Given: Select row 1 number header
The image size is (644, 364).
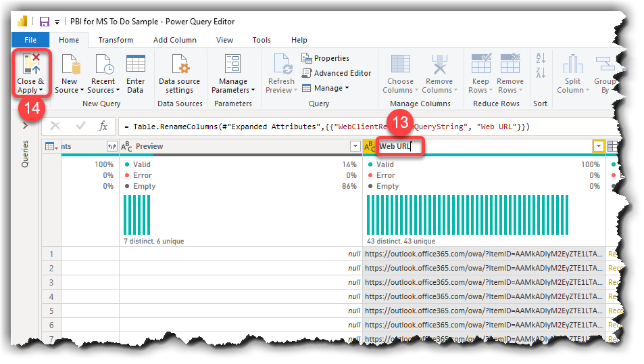Looking at the screenshot, I should (x=51, y=254).
